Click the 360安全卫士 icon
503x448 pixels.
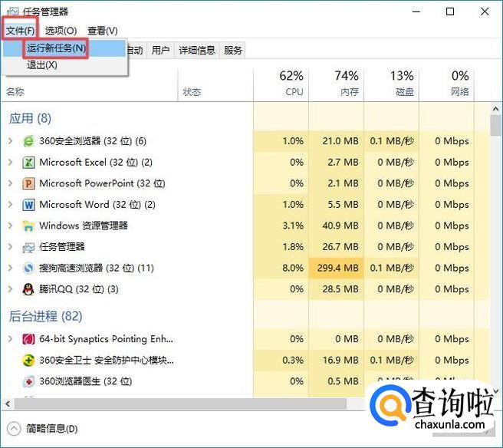[x=28, y=361]
